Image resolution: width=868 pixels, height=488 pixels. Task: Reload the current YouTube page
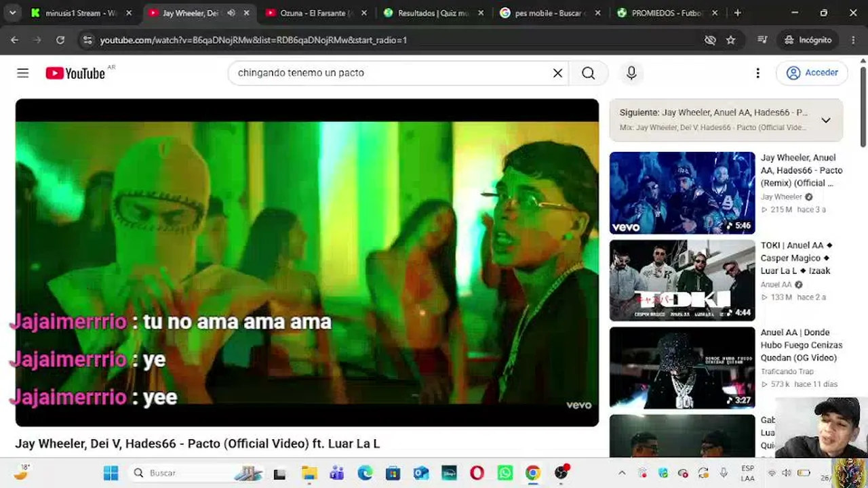[60, 40]
